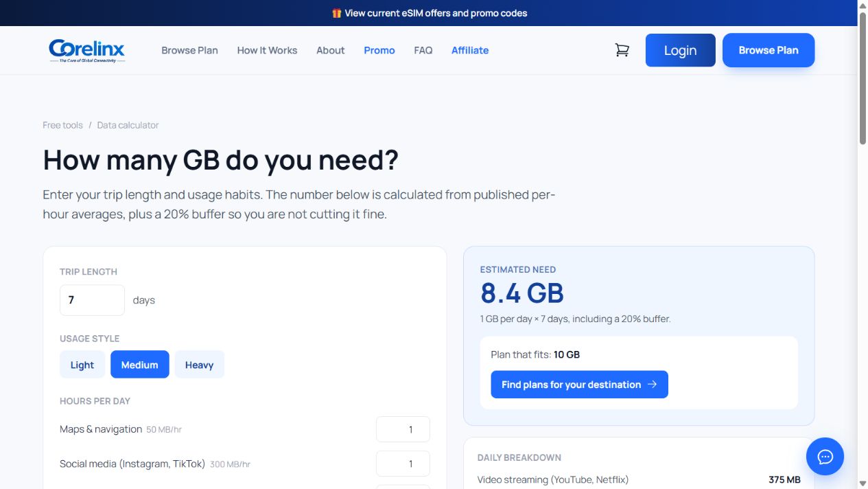Screen dimensions: 868x489
Task: View current eSIM offers and promo codes
Action: pos(436,13)
